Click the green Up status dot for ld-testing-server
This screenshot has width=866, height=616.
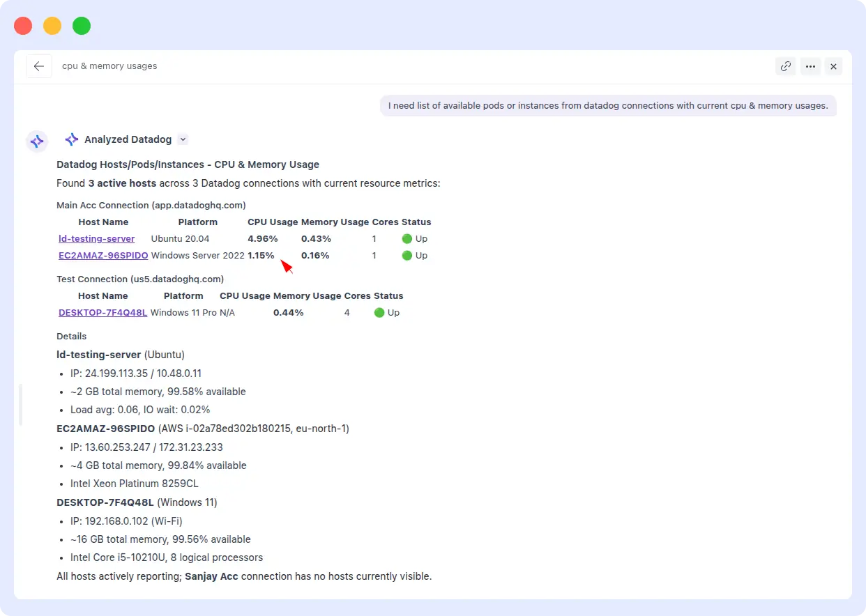[406, 238]
